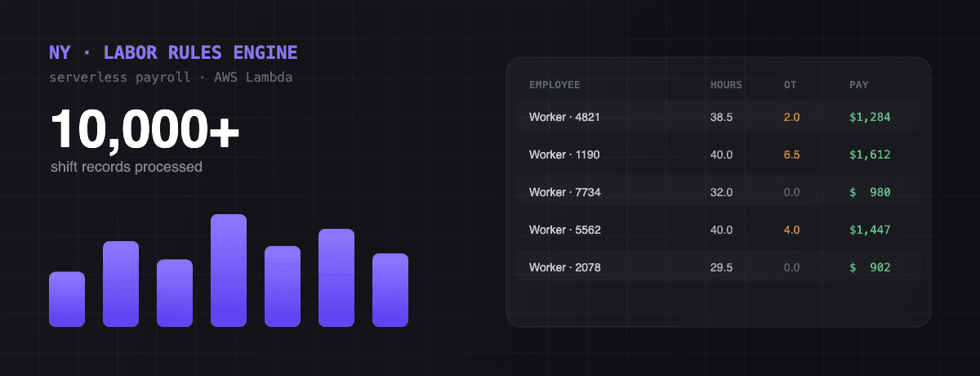Select the 'Worker · 4821' row name
This screenshot has width=980, height=376.
click(564, 117)
